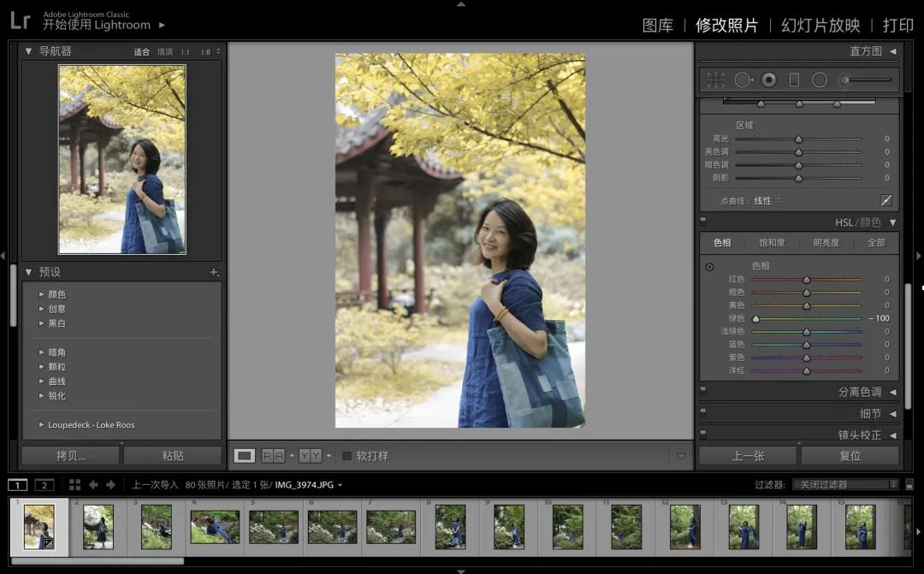
Task: Click the 拷贝... copy button
Action: 71,456
